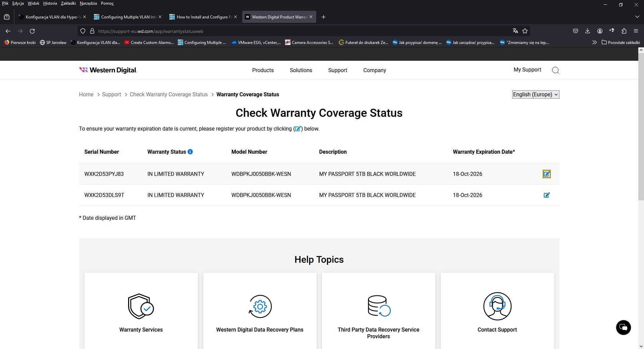Go to Home breadcrumb link

pos(86,94)
